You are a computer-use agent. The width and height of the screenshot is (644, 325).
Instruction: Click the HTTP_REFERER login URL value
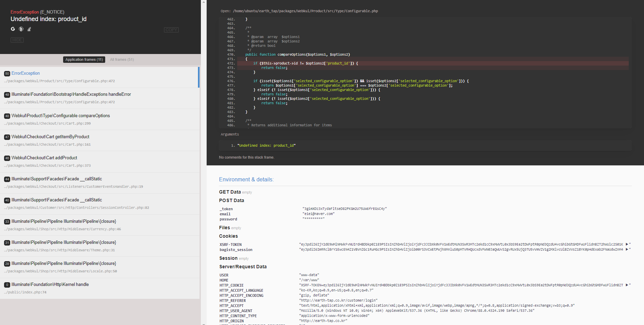339,300
